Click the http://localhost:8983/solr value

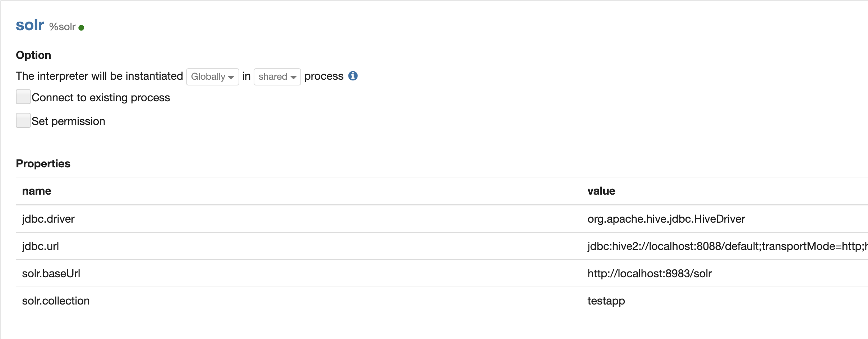[649, 273]
